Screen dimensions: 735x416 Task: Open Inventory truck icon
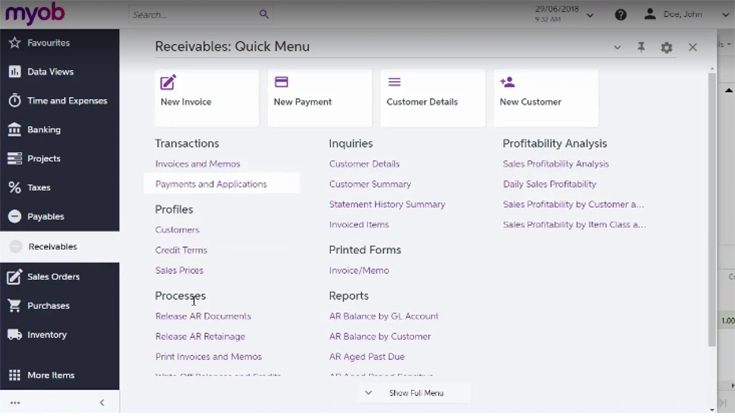pyautogui.click(x=15, y=334)
